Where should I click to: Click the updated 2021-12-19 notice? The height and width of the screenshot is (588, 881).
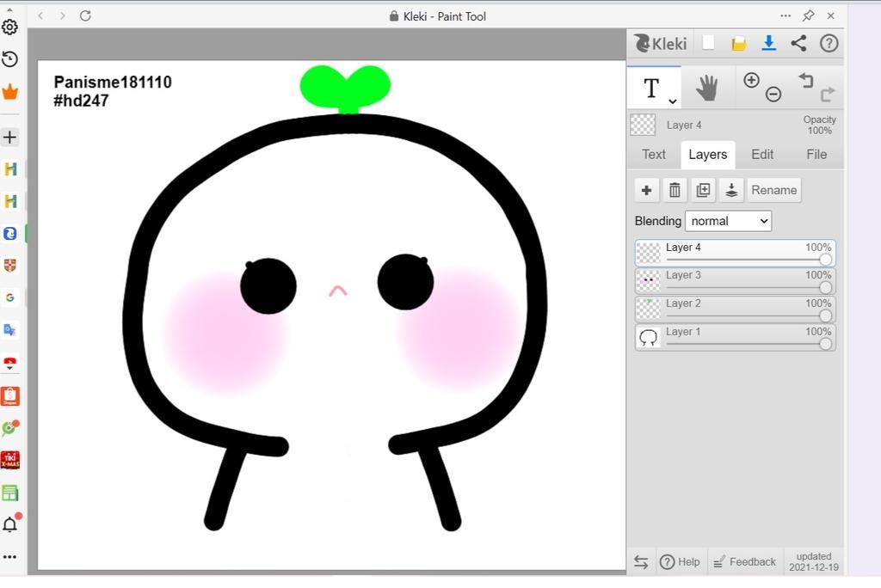click(x=814, y=561)
